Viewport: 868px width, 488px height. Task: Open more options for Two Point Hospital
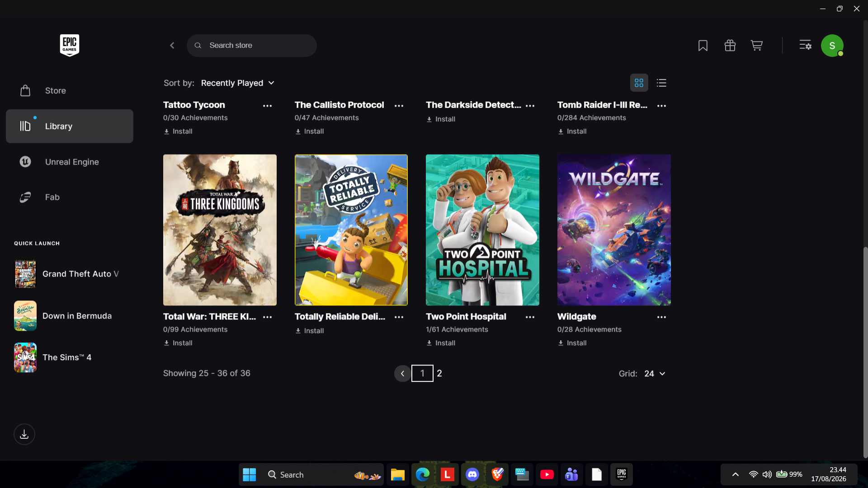(x=530, y=317)
